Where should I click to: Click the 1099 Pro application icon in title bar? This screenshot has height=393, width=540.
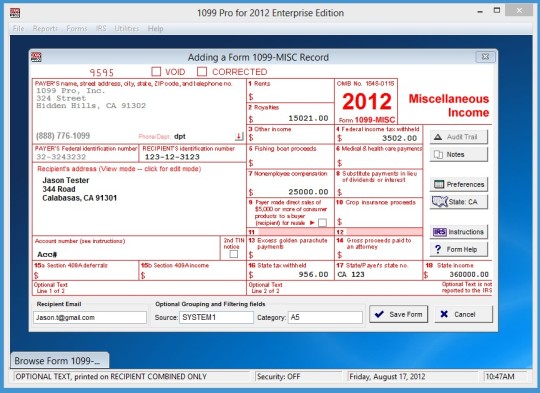click(15, 13)
